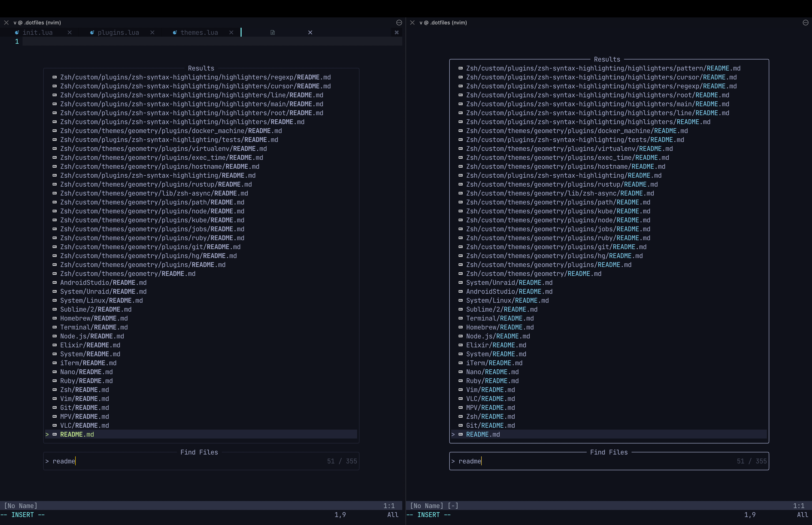The width and height of the screenshot is (812, 525).
Task: Close the init.lua buffer tab
Action: tap(70, 32)
